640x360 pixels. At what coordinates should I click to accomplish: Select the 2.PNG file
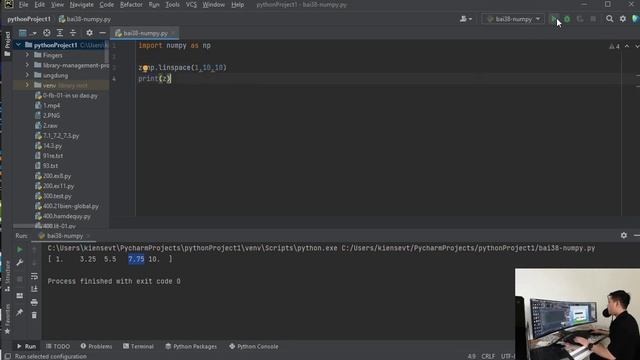click(x=48, y=116)
